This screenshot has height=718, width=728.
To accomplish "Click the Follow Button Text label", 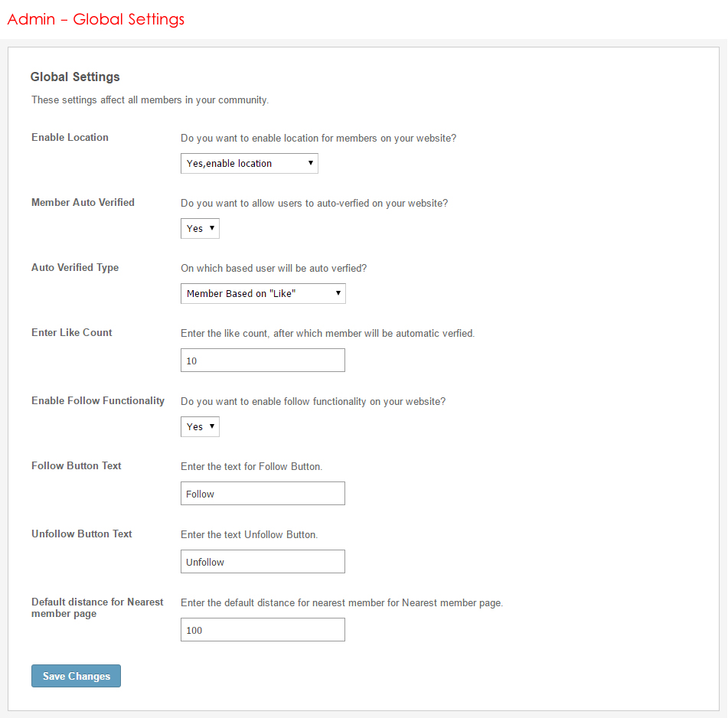I will coord(77,466).
